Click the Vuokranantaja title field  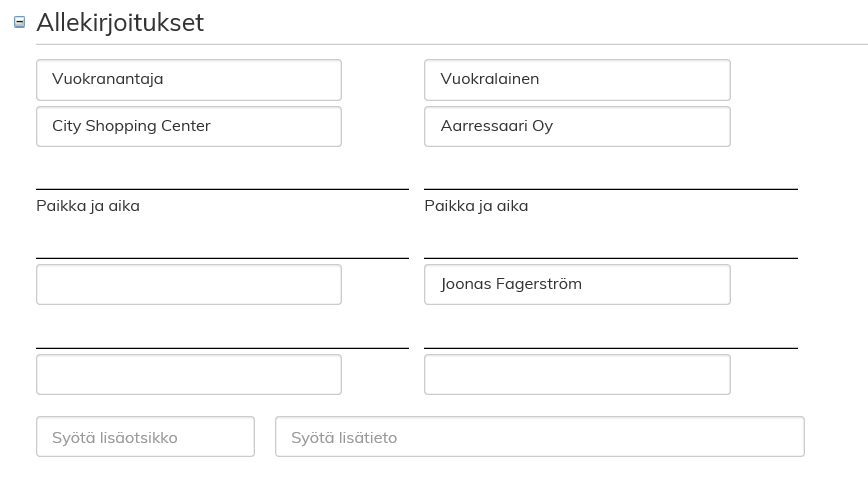pos(188,80)
